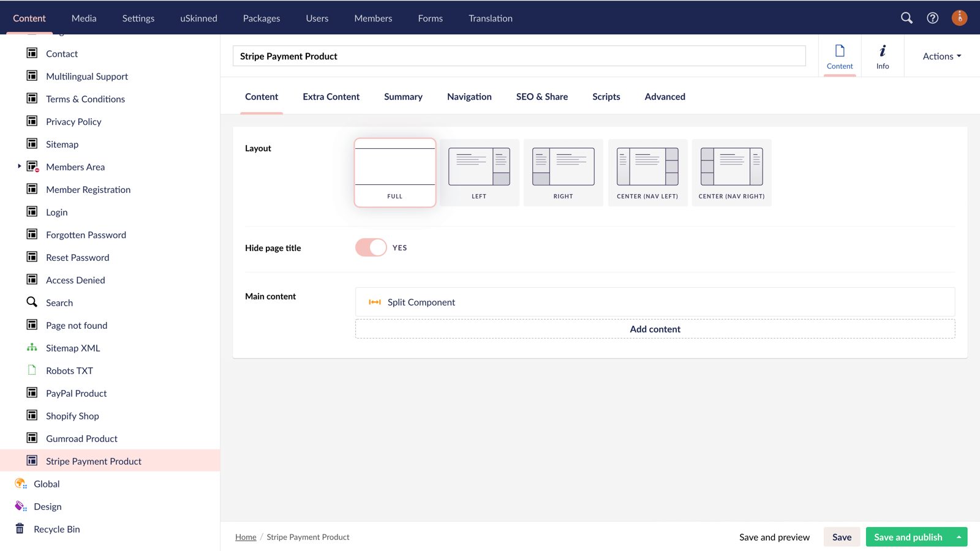The height and width of the screenshot is (551, 980).
Task: Expand the Members Area tree node
Action: pos(18,166)
